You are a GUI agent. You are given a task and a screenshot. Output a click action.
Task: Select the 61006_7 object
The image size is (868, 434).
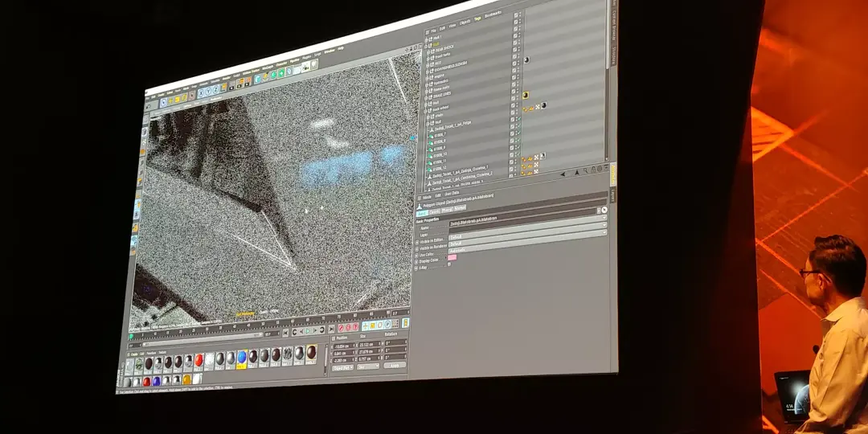(440, 135)
